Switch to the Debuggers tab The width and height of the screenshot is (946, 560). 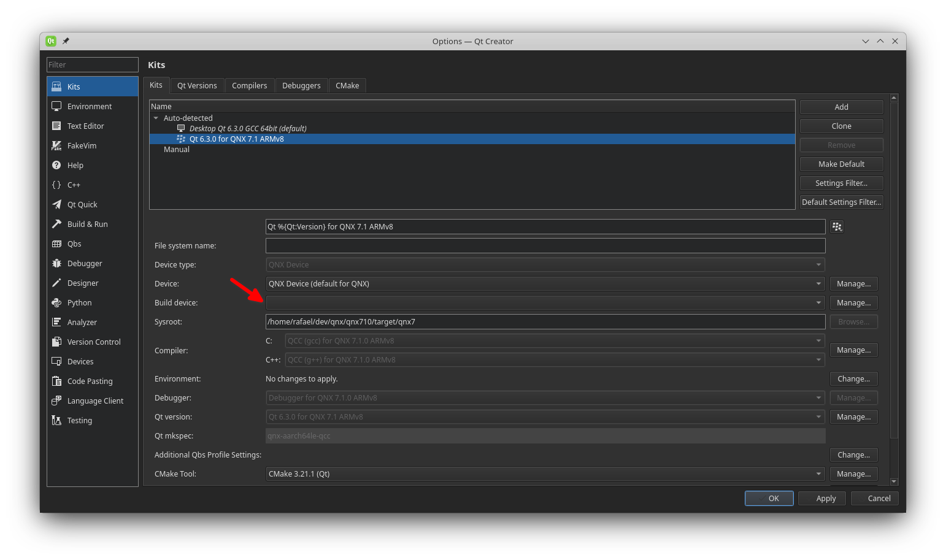tap(301, 86)
